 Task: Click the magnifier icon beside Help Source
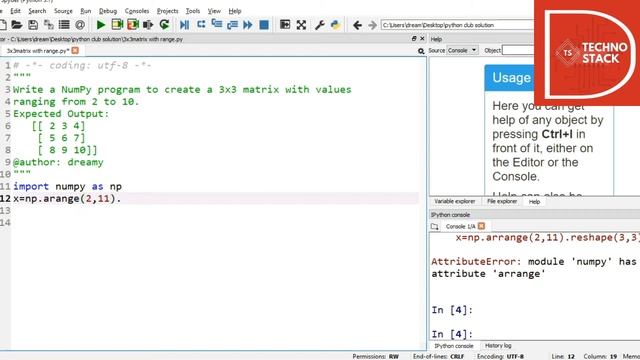click(421, 51)
